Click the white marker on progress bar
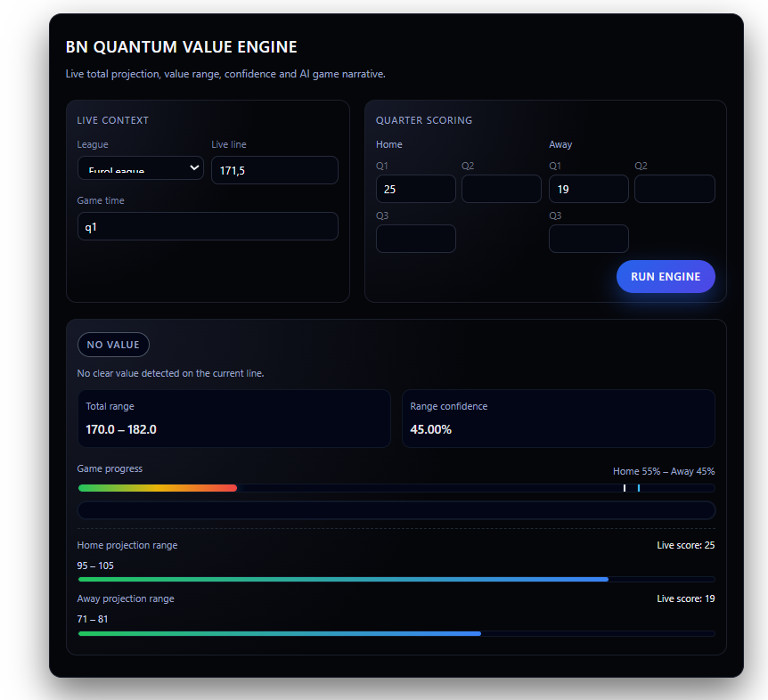Image resolution: width=768 pixels, height=700 pixels. (x=625, y=488)
